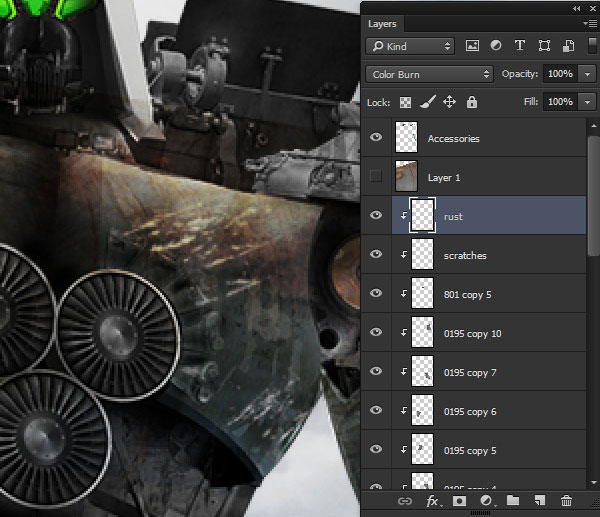The height and width of the screenshot is (517, 600).
Task: Lock position move icon
Action: [449, 102]
